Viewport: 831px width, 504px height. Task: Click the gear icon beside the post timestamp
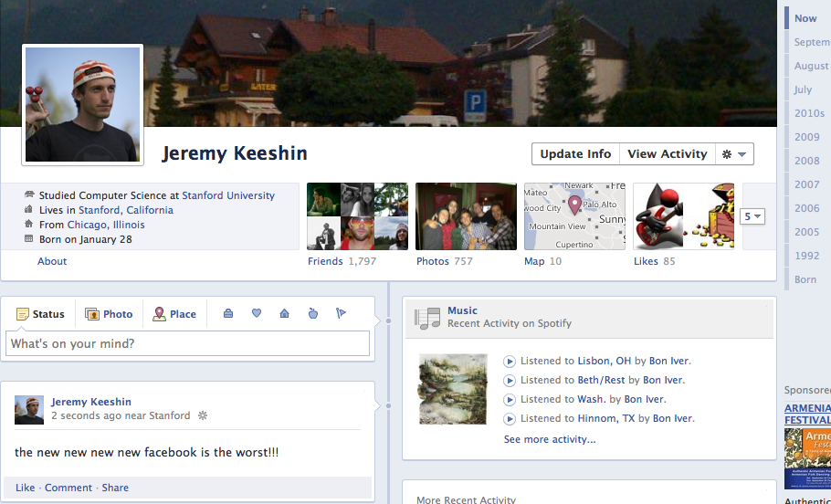point(203,415)
